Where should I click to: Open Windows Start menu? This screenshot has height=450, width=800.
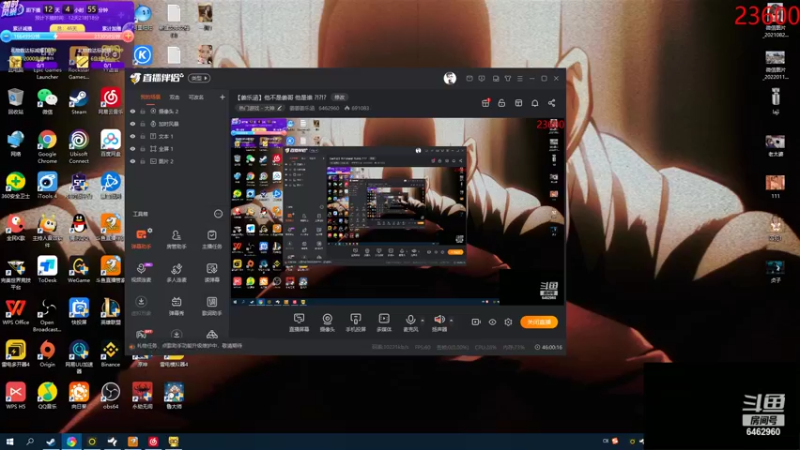(10, 442)
